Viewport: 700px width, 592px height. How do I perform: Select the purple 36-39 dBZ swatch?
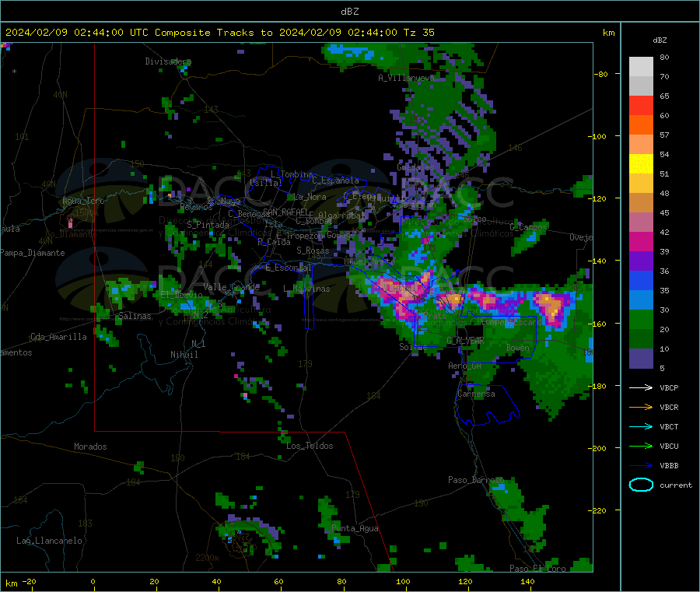641,261
